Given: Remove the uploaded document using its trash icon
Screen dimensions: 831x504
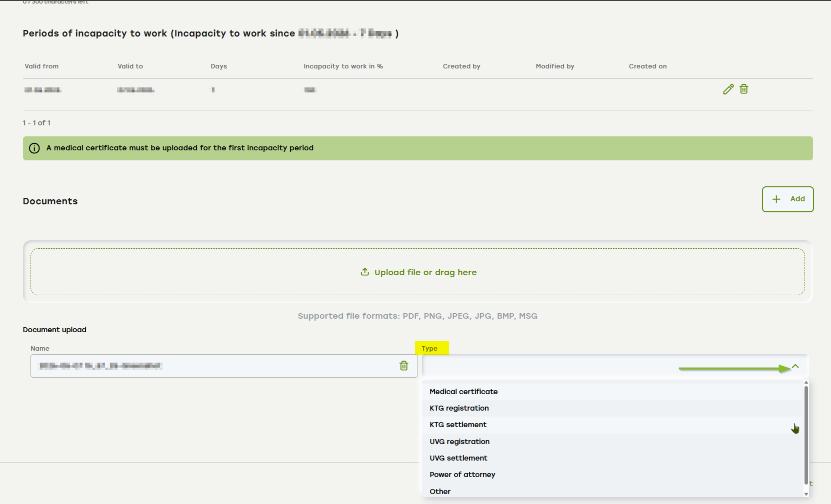Looking at the screenshot, I should point(404,366).
